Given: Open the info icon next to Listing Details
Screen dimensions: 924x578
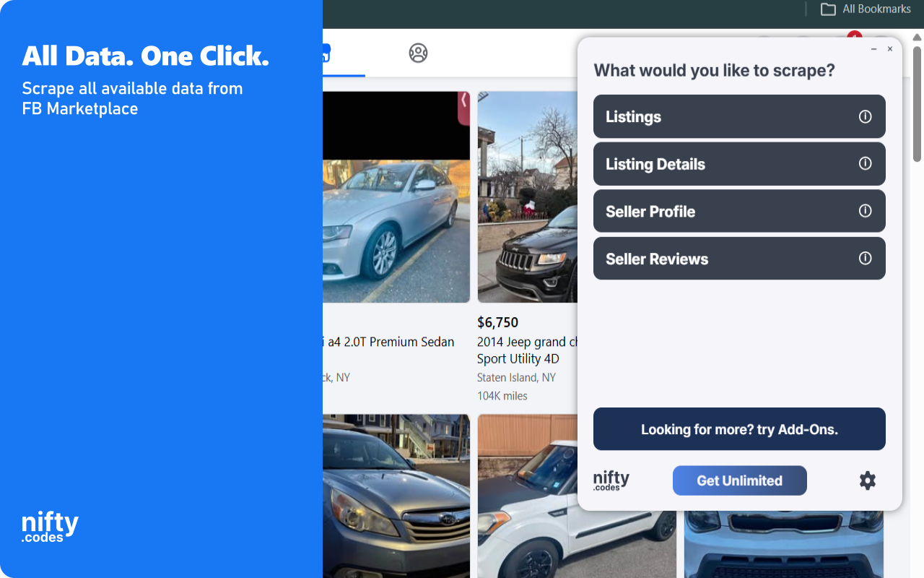Looking at the screenshot, I should click(865, 163).
